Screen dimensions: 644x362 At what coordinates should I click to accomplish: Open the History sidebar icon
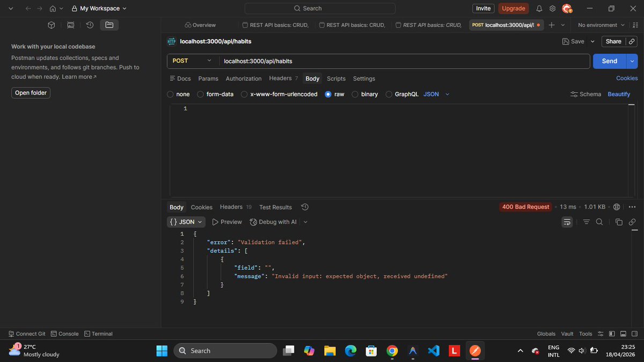click(x=90, y=25)
